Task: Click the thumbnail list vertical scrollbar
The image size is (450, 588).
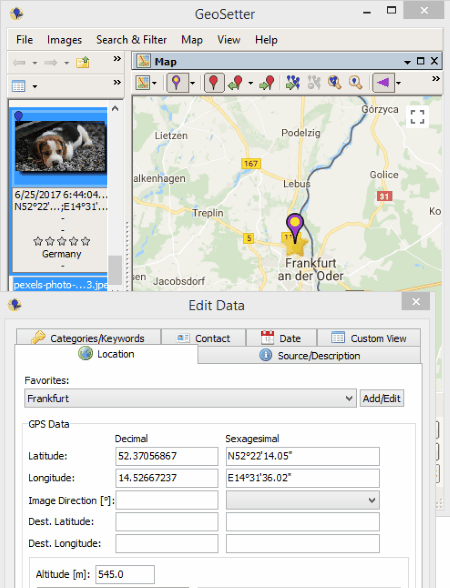Action: [115, 195]
